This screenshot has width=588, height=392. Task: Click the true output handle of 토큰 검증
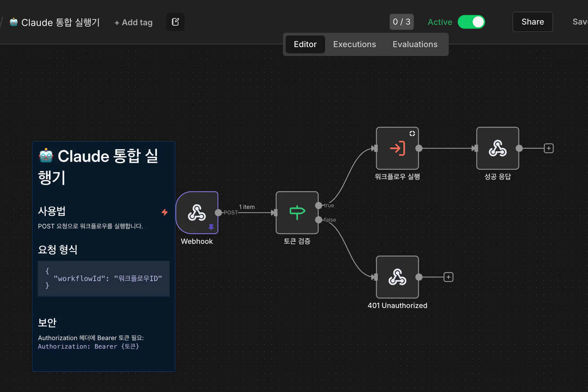coord(319,205)
